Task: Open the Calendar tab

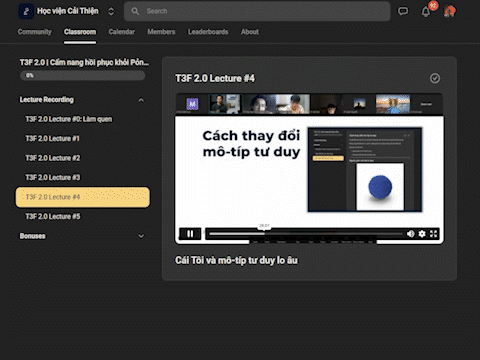Action: click(x=122, y=32)
